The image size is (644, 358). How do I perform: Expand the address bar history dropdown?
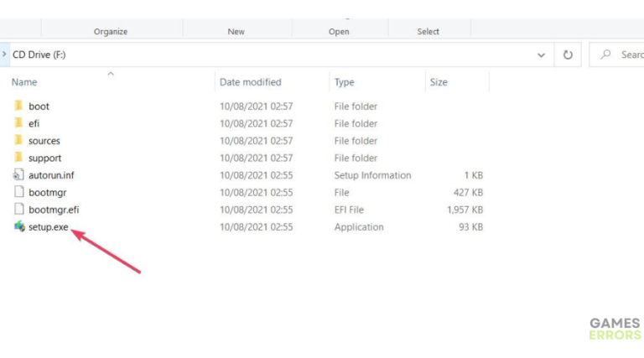pos(541,54)
